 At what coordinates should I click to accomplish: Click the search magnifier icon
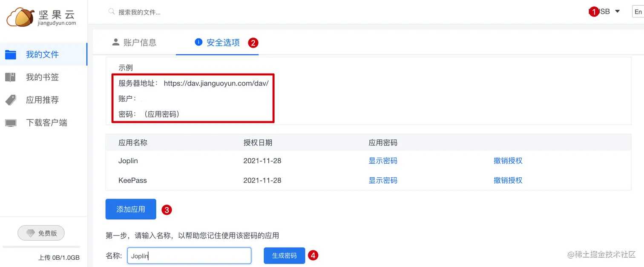[112, 12]
